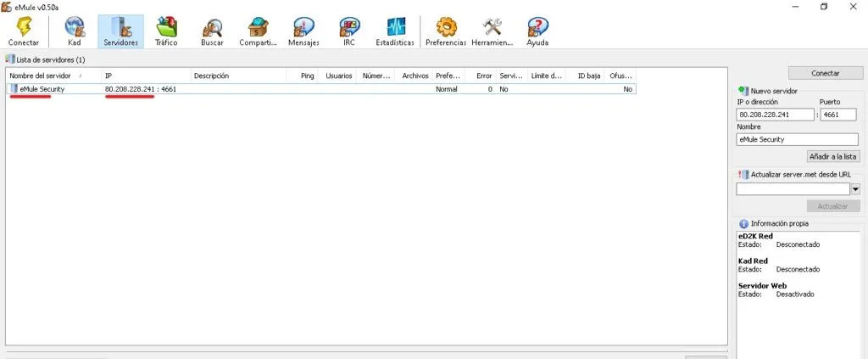Open the Tráfico transfers window
The width and height of the screenshot is (868, 359).
click(166, 31)
